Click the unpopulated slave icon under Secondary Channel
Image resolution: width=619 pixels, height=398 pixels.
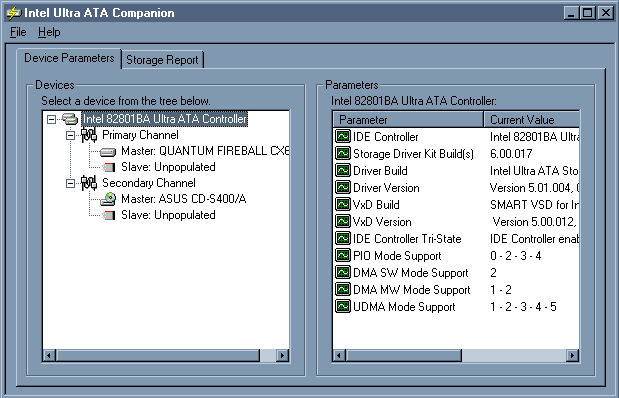click(x=109, y=215)
